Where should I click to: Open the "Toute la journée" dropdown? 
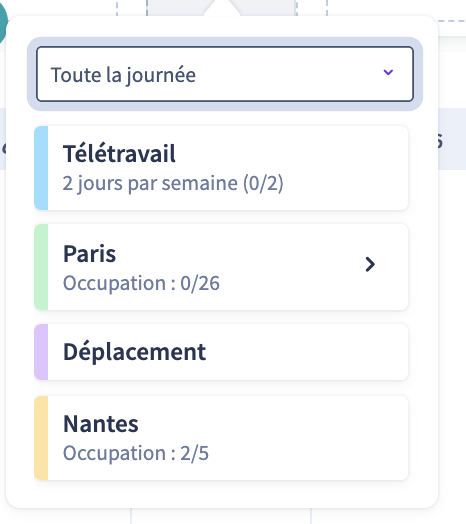(x=225, y=74)
